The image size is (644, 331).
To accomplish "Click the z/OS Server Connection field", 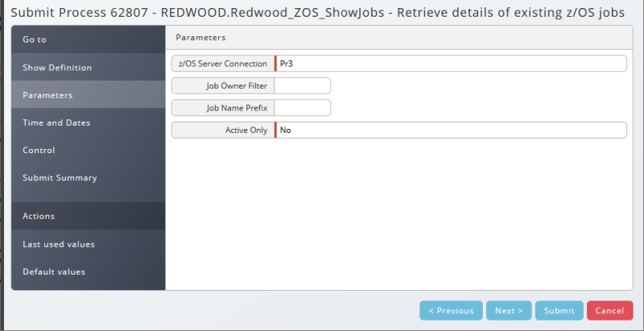I will pyautogui.click(x=451, y=64).
